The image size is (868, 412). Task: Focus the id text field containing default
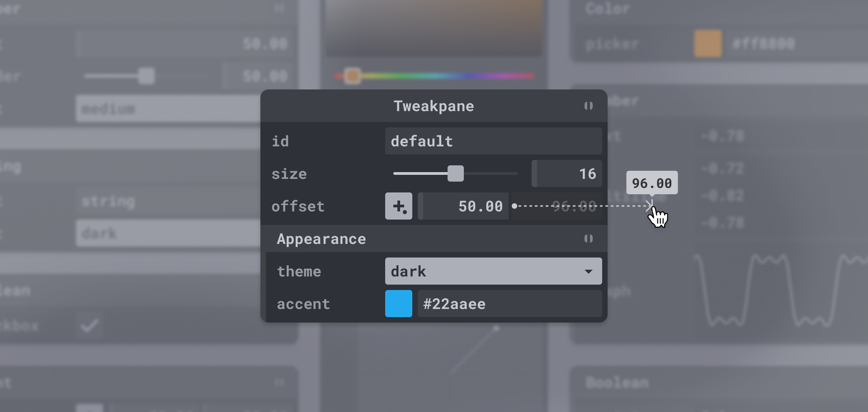click(x=494, y=141)
